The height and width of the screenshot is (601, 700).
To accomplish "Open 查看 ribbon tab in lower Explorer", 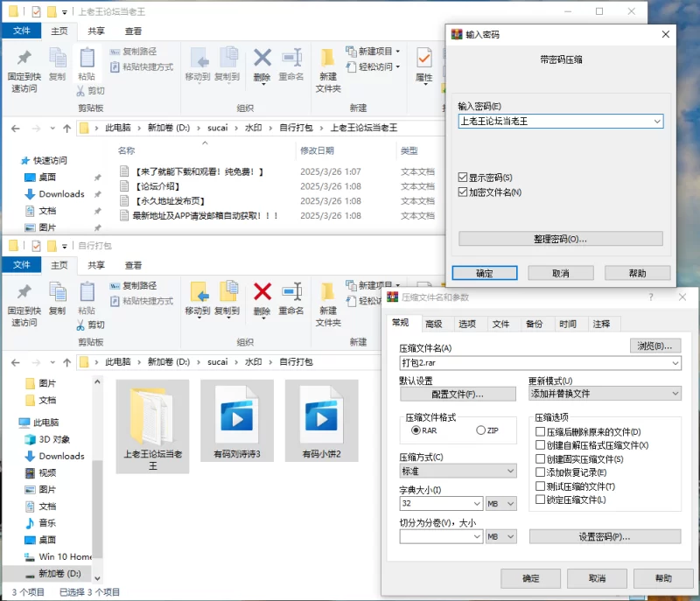I will tap(133, 265).
